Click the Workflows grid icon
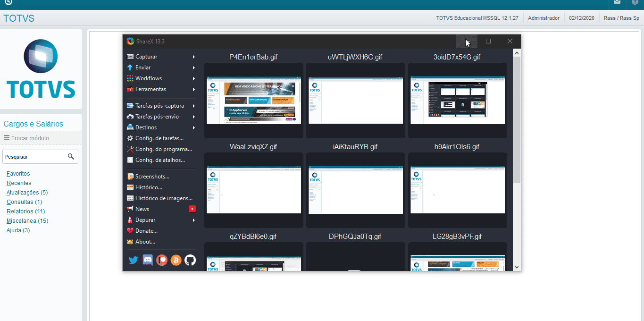Image resolution: width=644 pixels, height=321 pixels. click(130, 78)
